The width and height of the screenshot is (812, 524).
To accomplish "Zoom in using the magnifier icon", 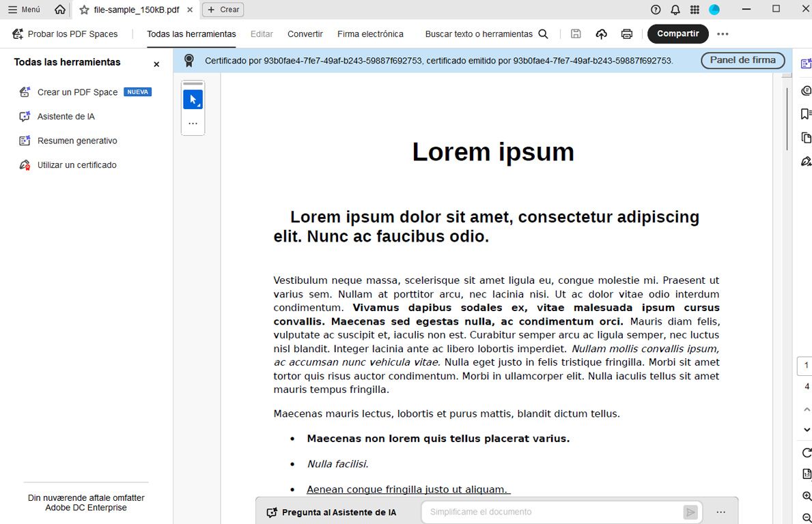I will click(x=807, y=496).
